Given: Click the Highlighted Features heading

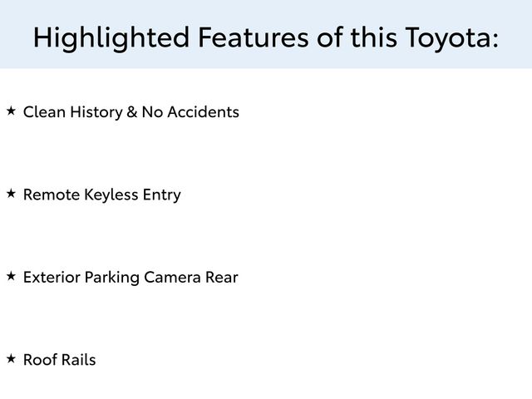Looking at the screenshot, I should (266, 37).
